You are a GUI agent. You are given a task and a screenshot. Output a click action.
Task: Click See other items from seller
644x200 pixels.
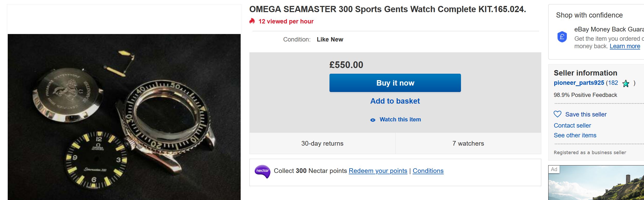pos(575,135)
